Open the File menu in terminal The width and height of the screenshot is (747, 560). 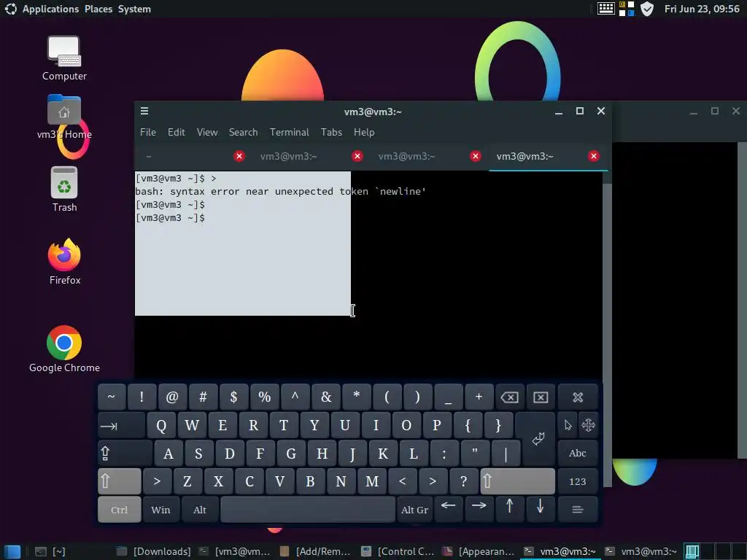point(147,133)
